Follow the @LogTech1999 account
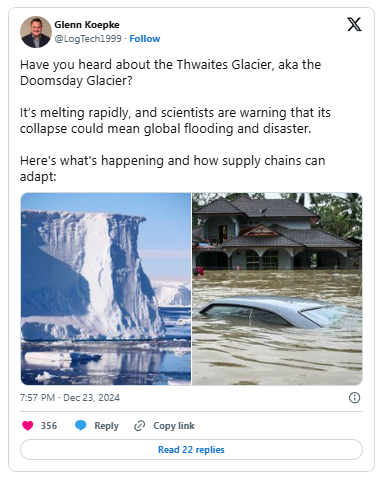380x477 pixels. pos(145,39)
